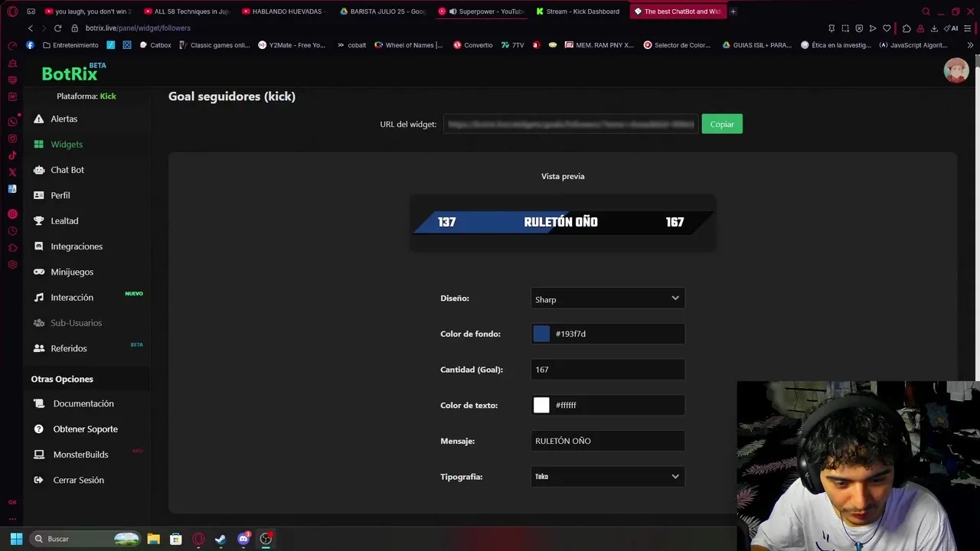Edit the Mensaje field with RULETÓN OÑO

tap(608, 441)
